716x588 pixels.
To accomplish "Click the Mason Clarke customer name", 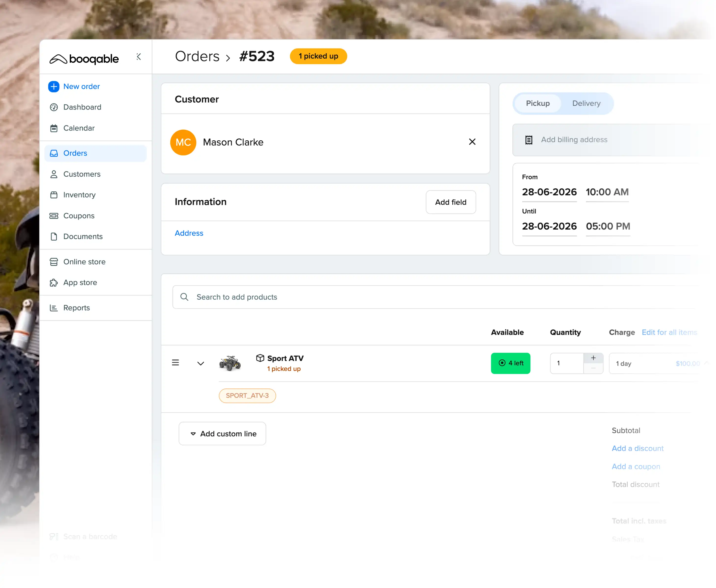I will pyautogui.click(x=233, y=142).
